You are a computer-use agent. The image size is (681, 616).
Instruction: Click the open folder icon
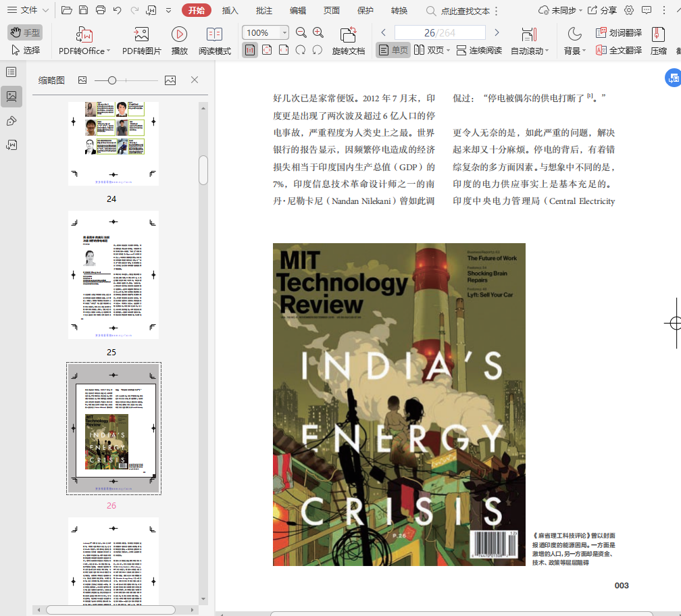point(66,10)
